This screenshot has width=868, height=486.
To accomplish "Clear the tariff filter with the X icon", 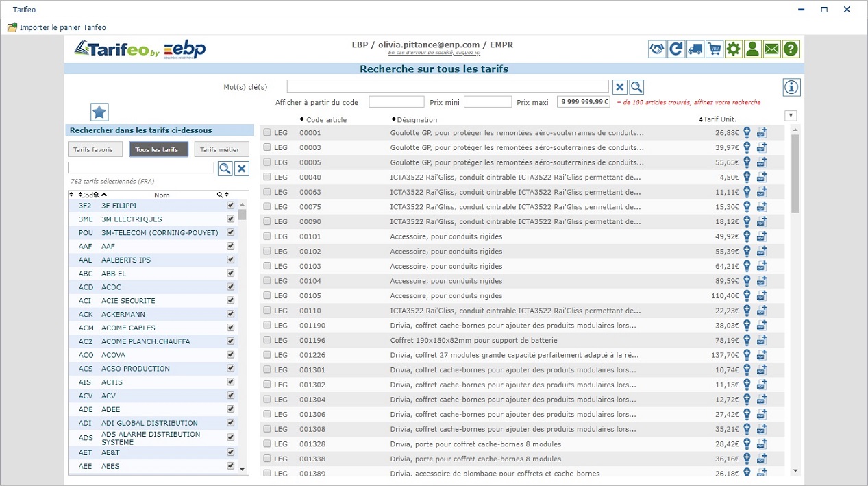I will point(241,169).
